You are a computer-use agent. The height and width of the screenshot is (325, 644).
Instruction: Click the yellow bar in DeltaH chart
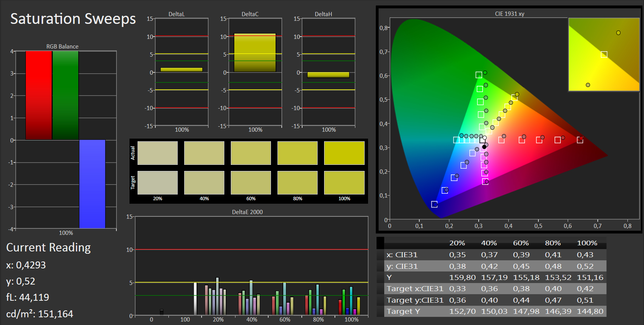tap(328, 75)
